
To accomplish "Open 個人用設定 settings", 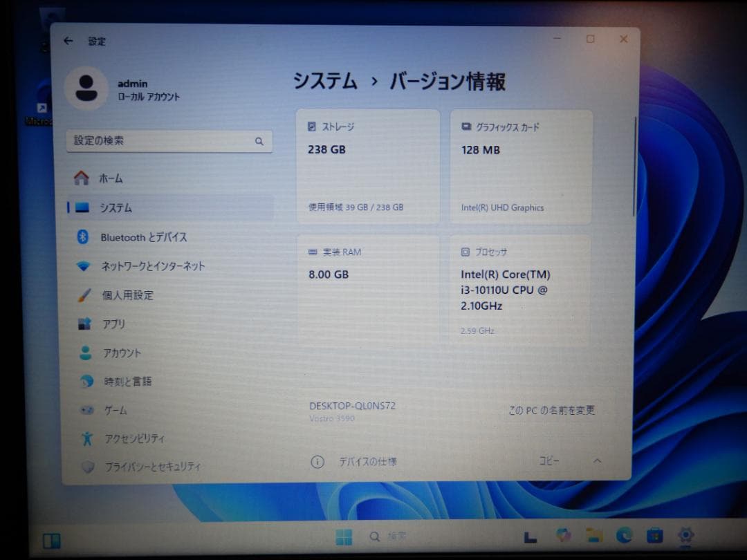I will click(171, 295).
